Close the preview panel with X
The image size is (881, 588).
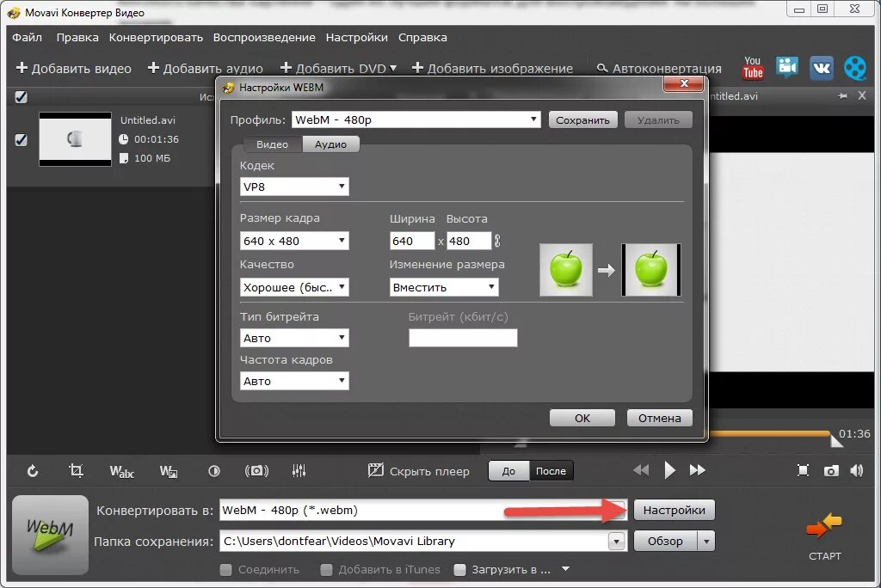[862, 96]
